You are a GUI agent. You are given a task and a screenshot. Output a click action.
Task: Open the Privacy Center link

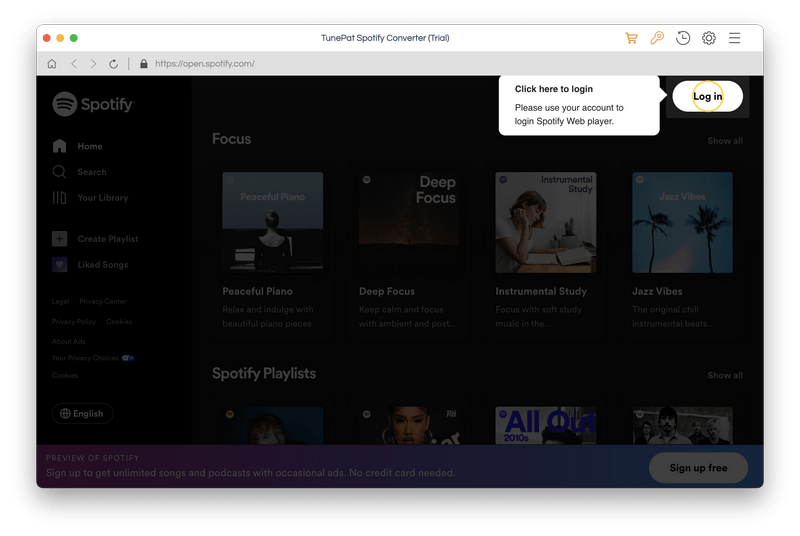(103, 301)
